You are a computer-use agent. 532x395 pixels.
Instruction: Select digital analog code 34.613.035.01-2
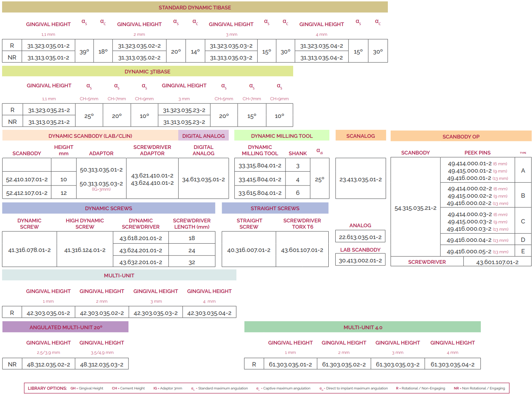point(203,179)
